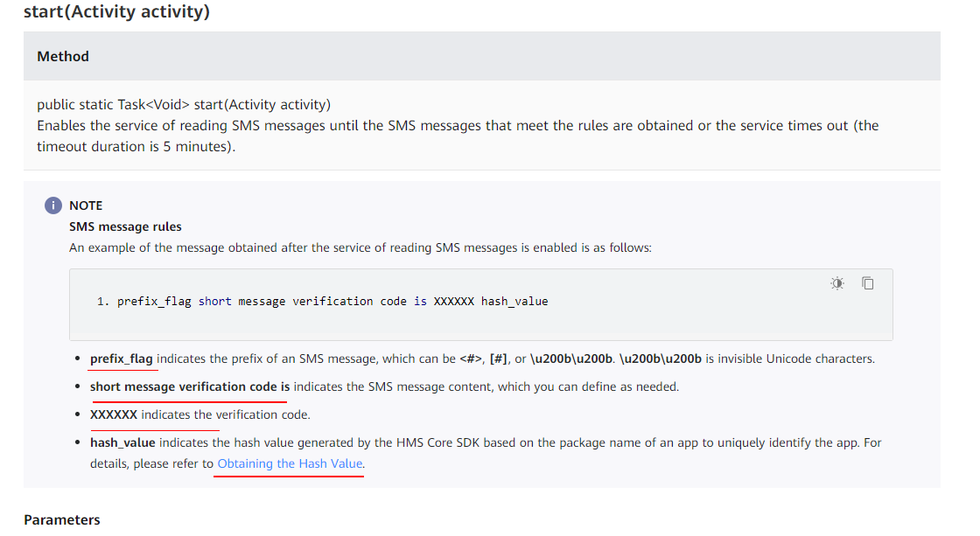The image size is (980, 536).
Task: Click the bold hash_value term in list
Action: point(122,442)
